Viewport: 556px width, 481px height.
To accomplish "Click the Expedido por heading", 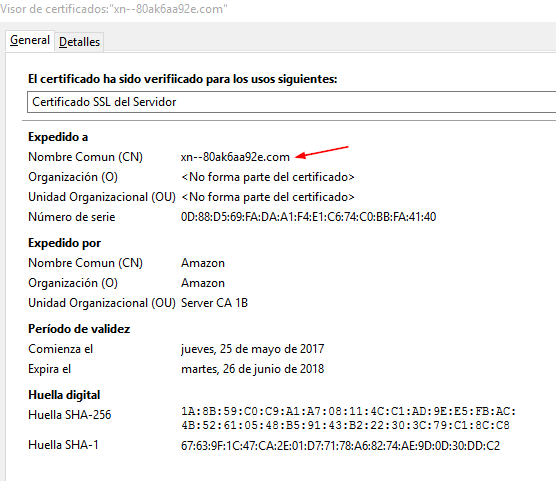I will [65, 243].
